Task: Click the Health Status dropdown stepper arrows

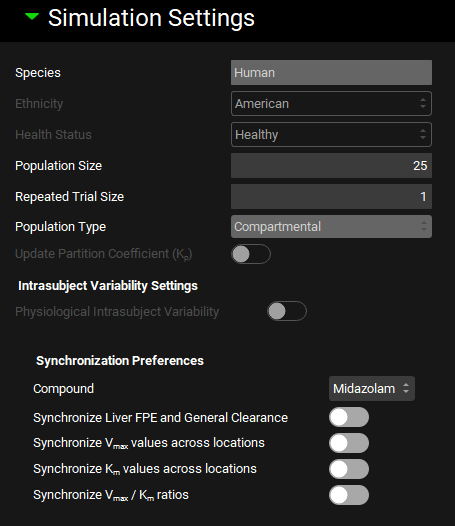Action: tap(423, 135)
